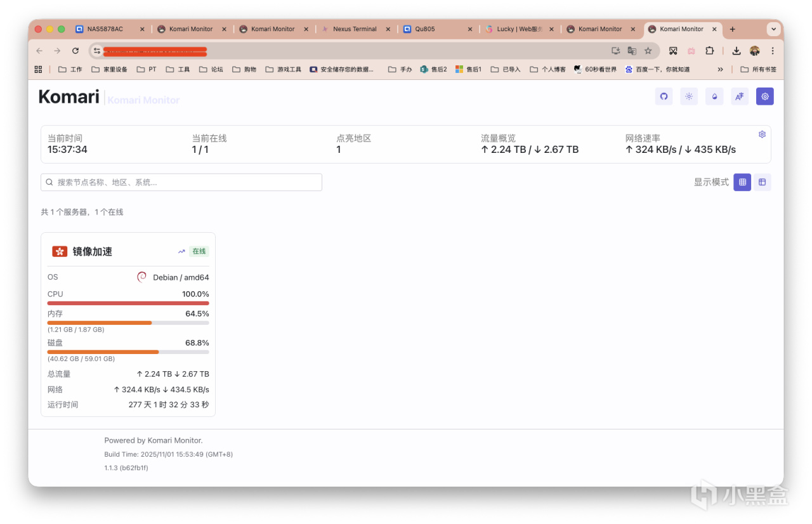Click the extension icon left of pink one

[673, 51]
